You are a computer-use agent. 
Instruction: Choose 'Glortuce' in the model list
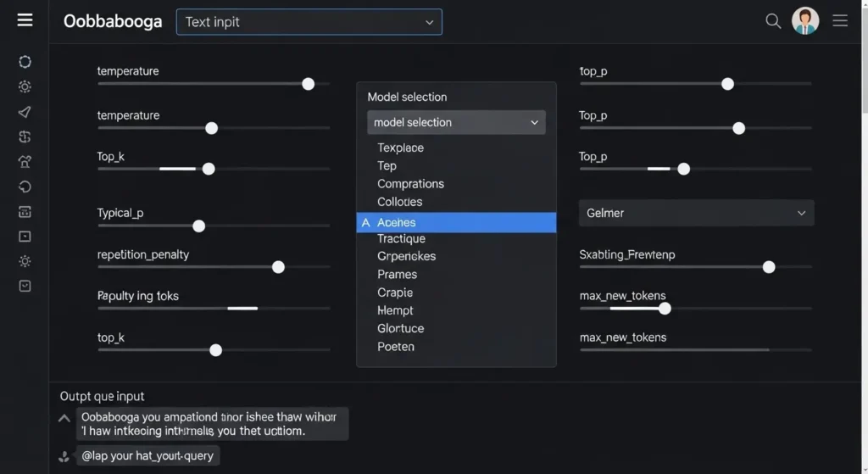[x=400, y=328]
